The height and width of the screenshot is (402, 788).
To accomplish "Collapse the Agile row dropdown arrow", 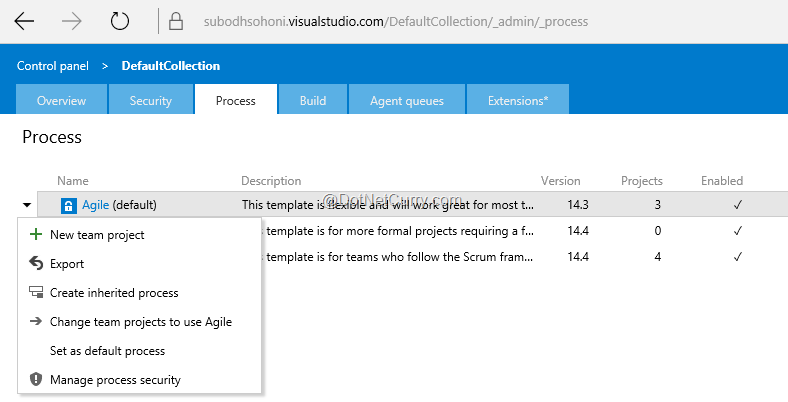I will click(x=27, y=205).
